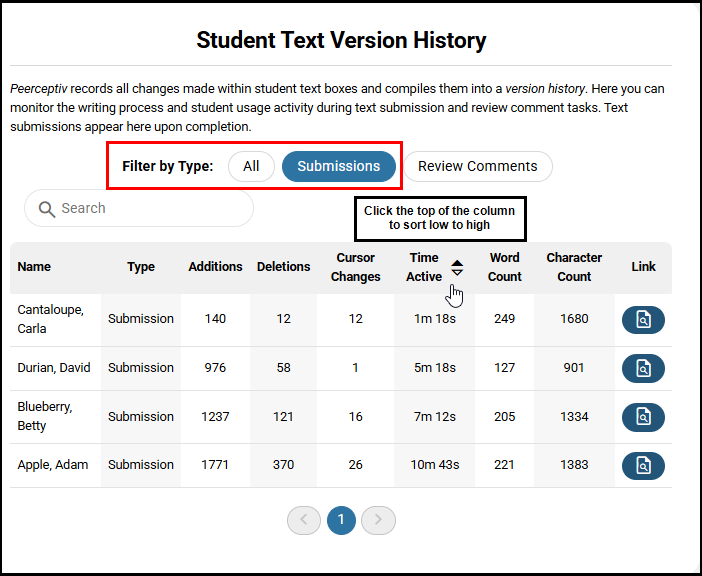Sort by the Name column header
Viewport: 702px width, 576px height.
coord(34,267)
